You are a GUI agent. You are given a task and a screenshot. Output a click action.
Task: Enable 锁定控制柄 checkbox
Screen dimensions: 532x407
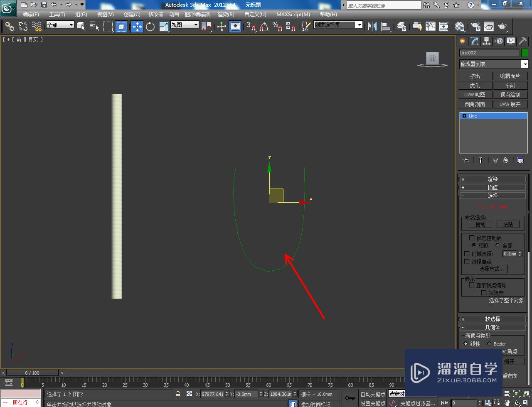472,238
